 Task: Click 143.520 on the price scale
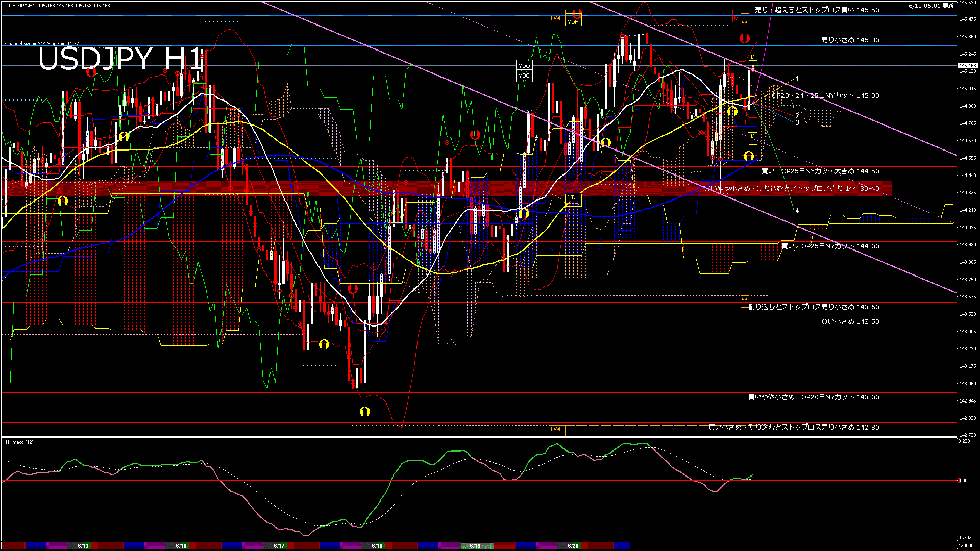[968, 314]
